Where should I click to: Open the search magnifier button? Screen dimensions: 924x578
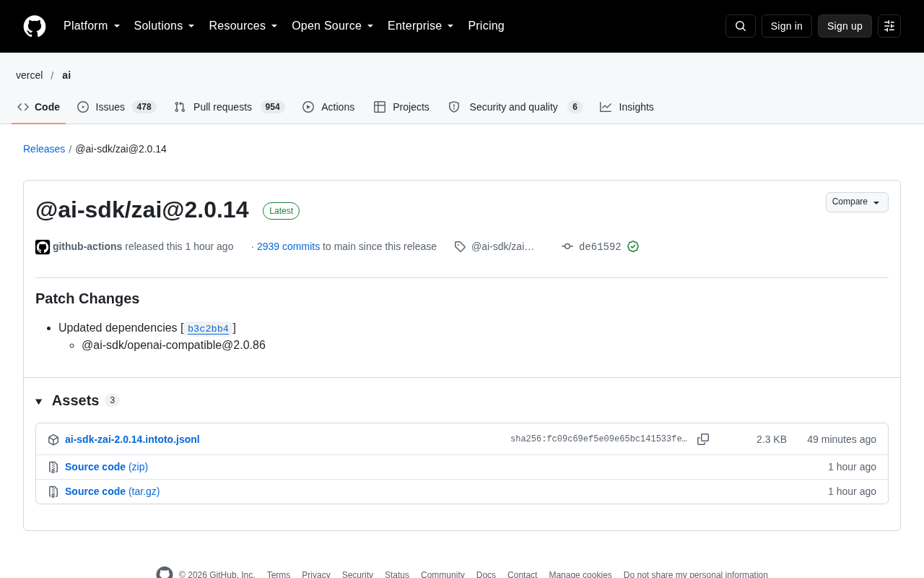click(741, 26)
